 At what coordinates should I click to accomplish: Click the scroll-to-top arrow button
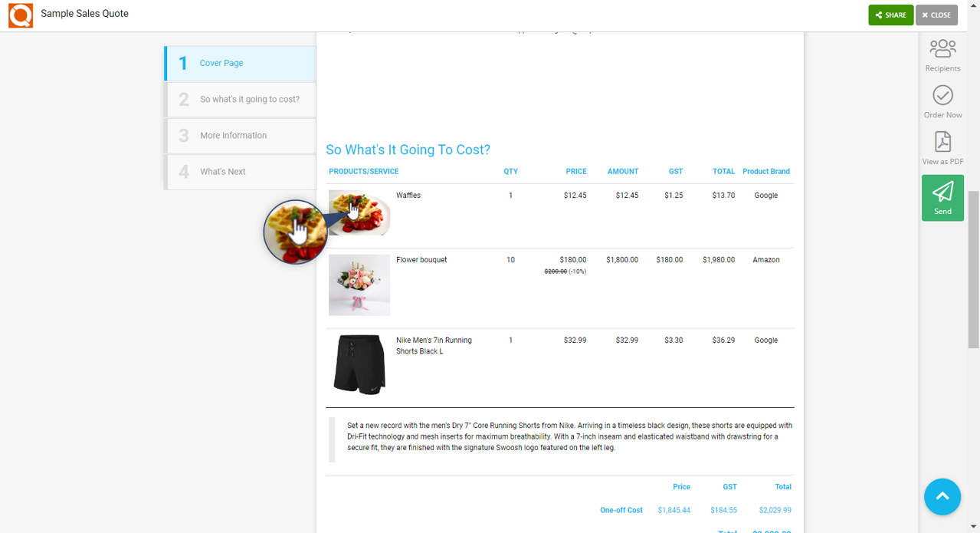point(942,496)
